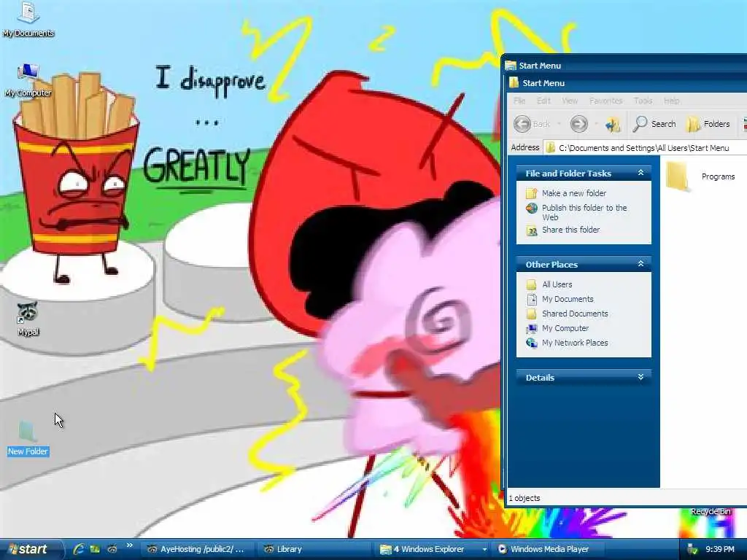Viewport: 747px width, 560px height.
Task: Open My Computer desktop icon
Action: click(x=28, y=80)
